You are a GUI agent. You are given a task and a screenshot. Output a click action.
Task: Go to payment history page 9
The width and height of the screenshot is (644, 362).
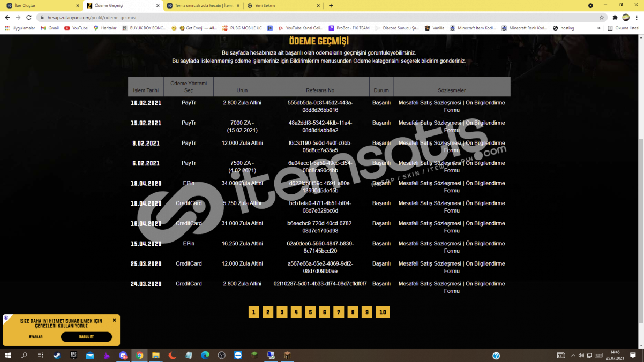tap(366, 312)
